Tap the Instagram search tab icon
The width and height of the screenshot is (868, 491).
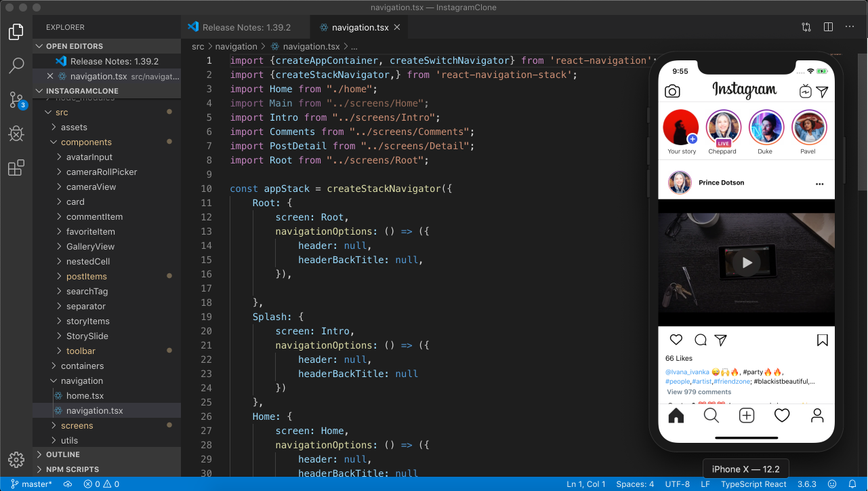[x=711, y=415]
